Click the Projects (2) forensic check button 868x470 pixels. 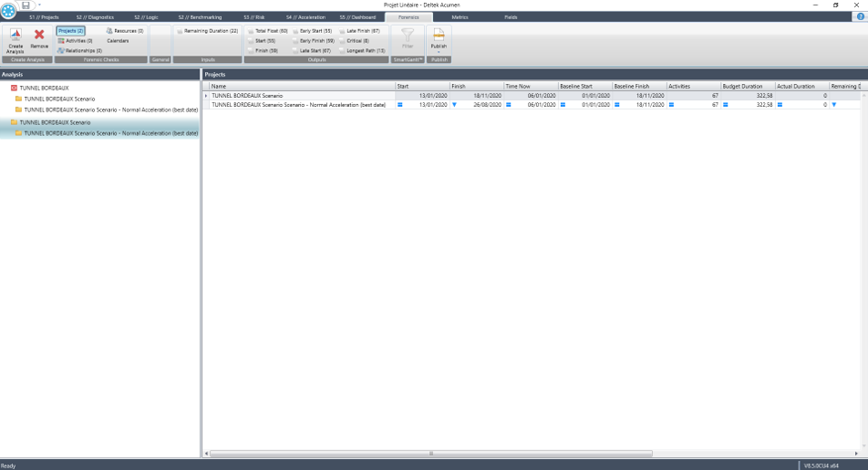[x=70, y=31]
